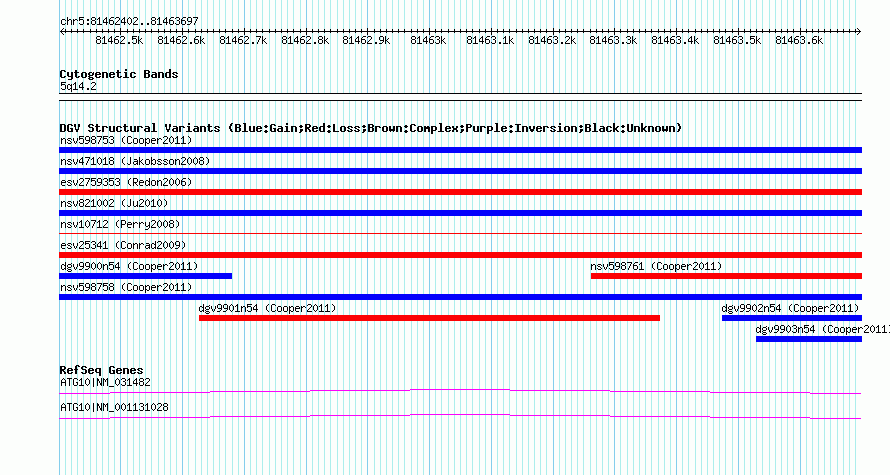Select variant label nsv10712 (Perry2008)

point(120,224)
